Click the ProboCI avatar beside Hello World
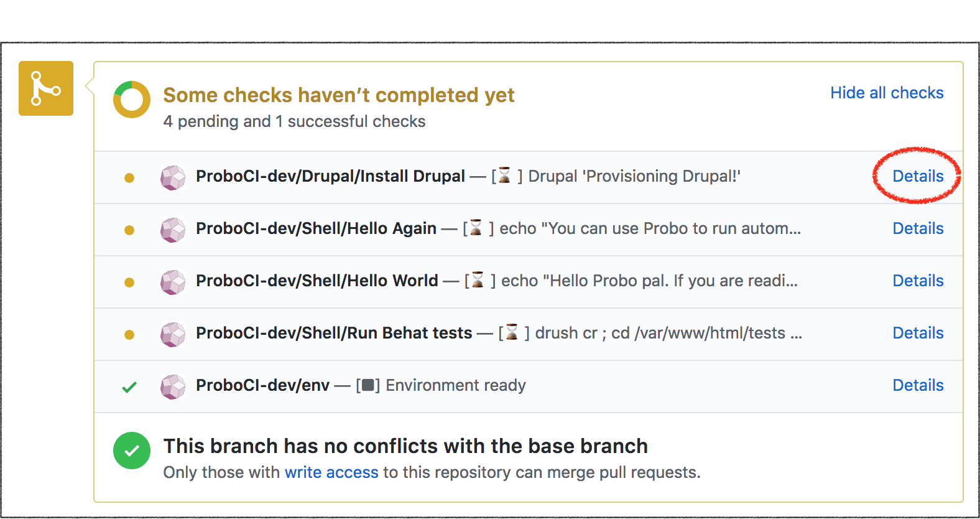This screenshot has width=980, height=519. (x=172, y=282)
